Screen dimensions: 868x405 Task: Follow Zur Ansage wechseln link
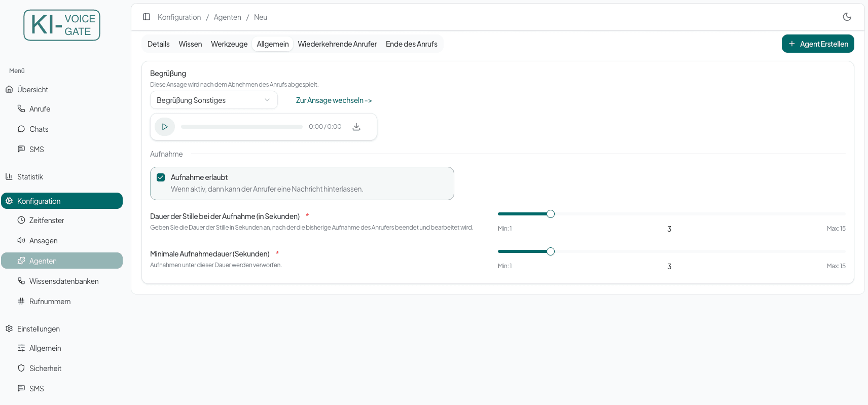pos(334,100)
